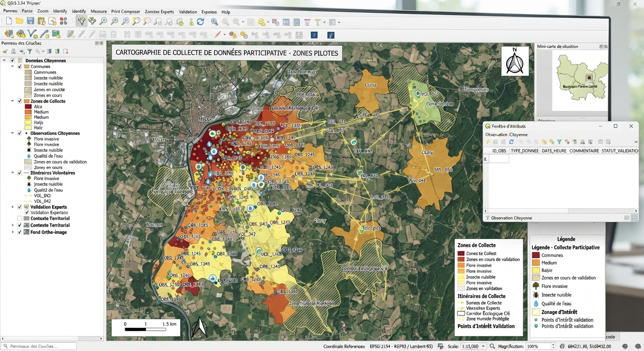This screenshot has width=644, height=351.
Task: Click the New Project blank page icon
Action: [x=9, y=21]
